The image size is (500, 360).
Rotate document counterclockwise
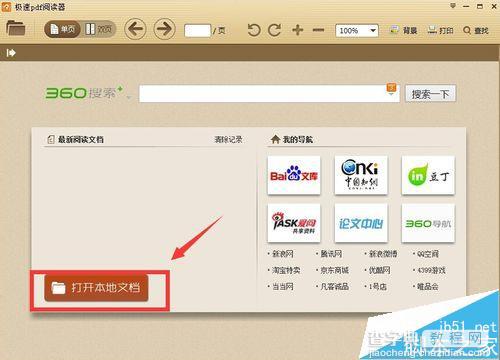point(254,30)
